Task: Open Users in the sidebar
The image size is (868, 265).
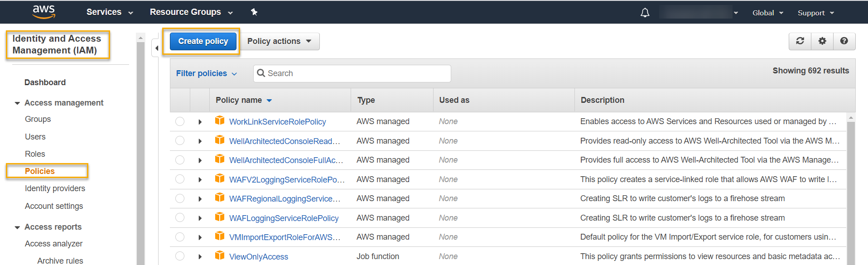Action: click(x=35, y=137)
